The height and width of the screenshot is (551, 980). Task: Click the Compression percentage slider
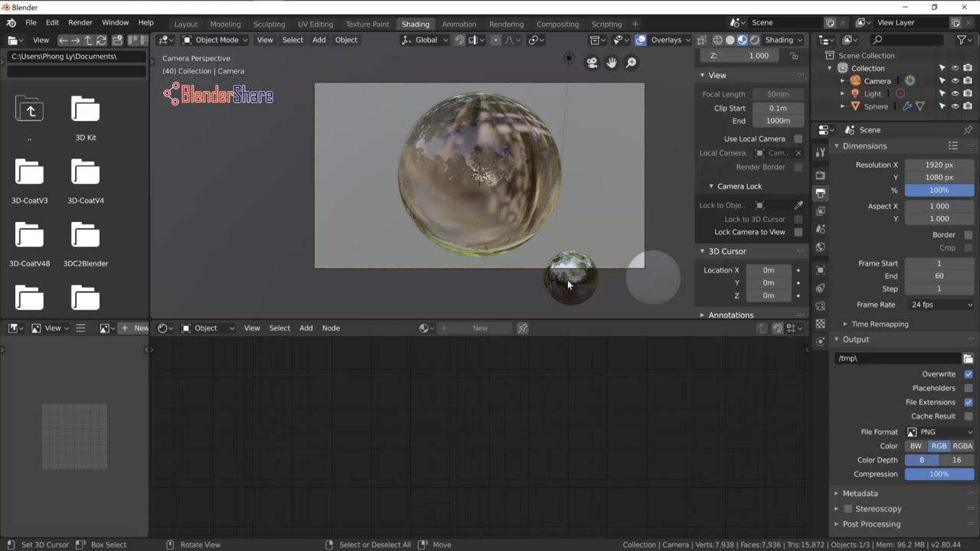click(939, 474)
